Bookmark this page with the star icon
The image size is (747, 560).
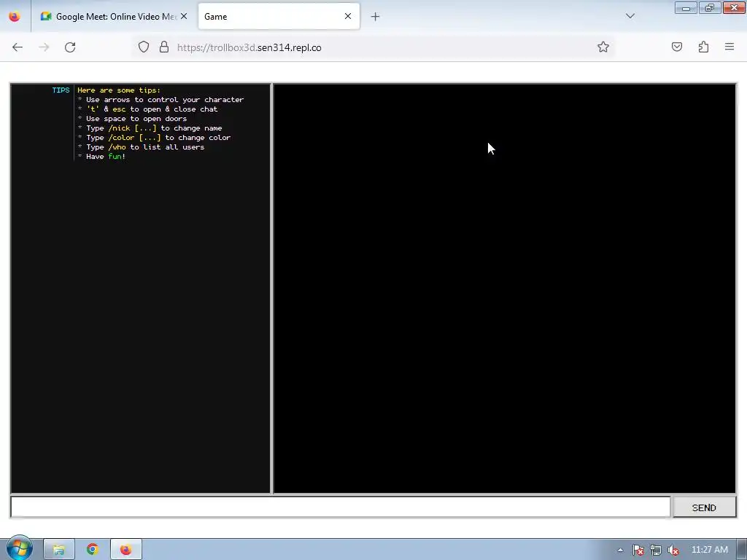(x=603, y=47)
